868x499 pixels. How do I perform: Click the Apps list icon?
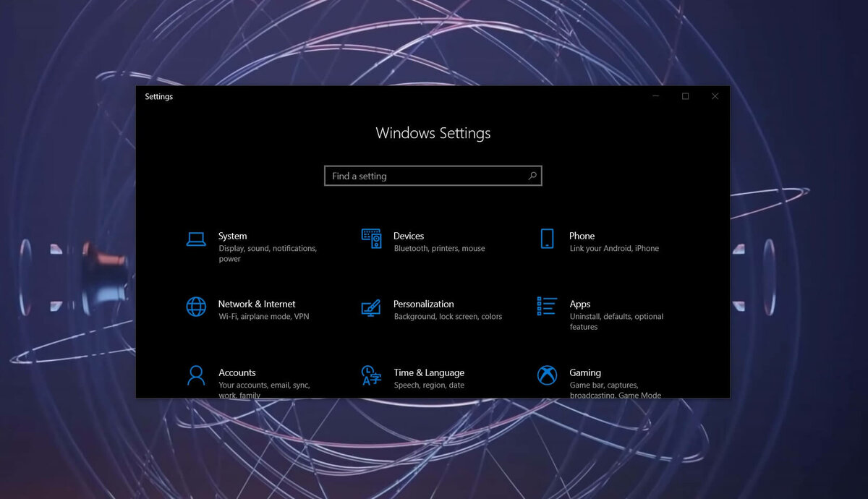pos(547,307)
